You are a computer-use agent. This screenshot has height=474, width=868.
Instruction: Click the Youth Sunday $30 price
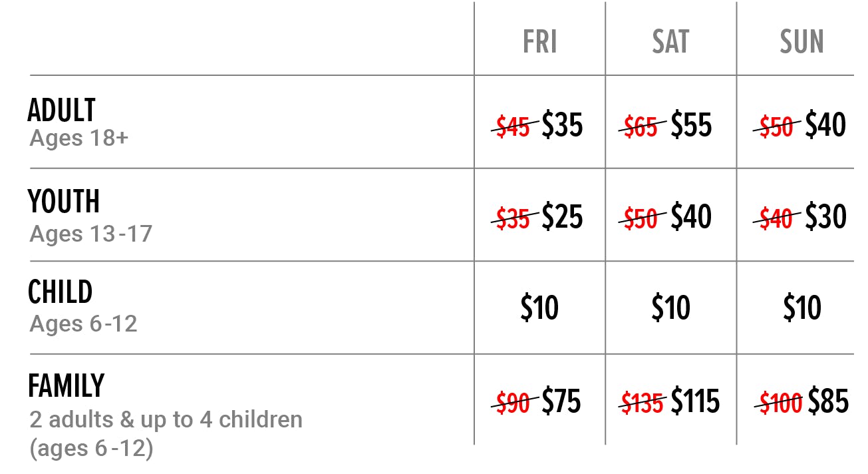(x=825, y=217)
